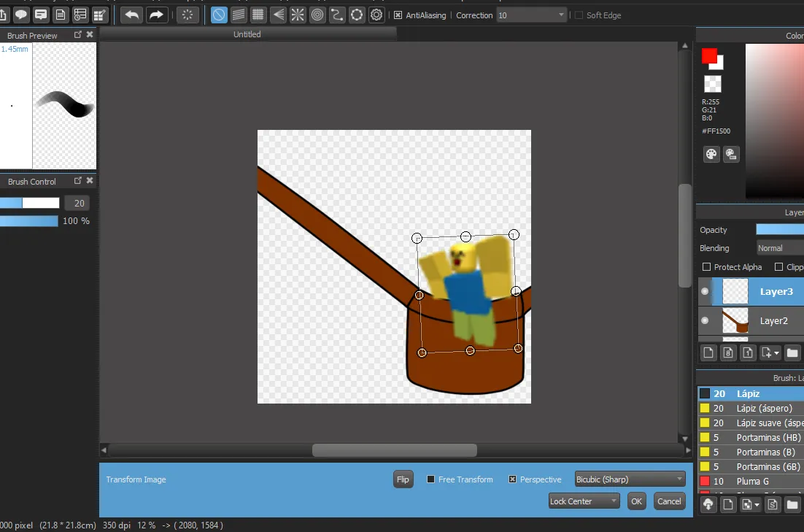Screen dimensions: 804x532
Task: Add a new blank brush
Action: [x=728, y=504]
